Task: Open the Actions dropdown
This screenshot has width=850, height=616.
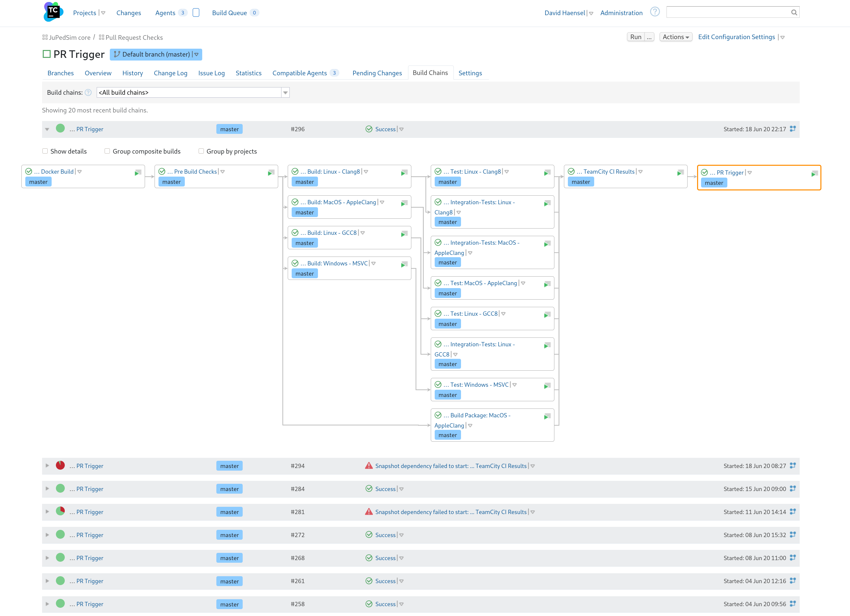Action: 676,37
